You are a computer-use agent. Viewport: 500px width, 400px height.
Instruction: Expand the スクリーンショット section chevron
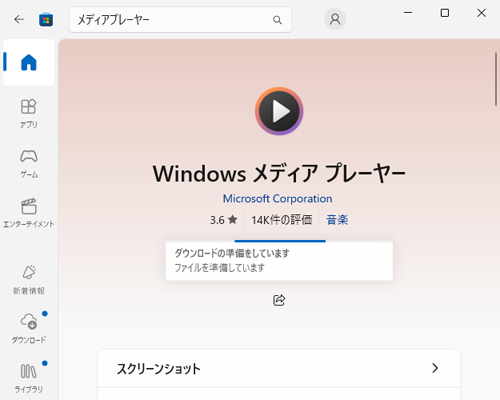435,368
